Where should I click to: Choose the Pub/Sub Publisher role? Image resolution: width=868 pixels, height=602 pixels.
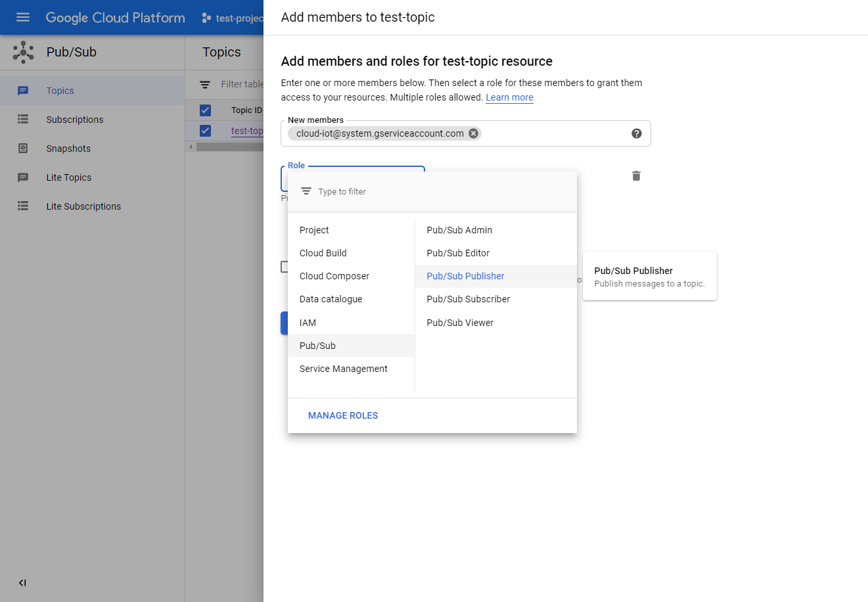[496, 276]
